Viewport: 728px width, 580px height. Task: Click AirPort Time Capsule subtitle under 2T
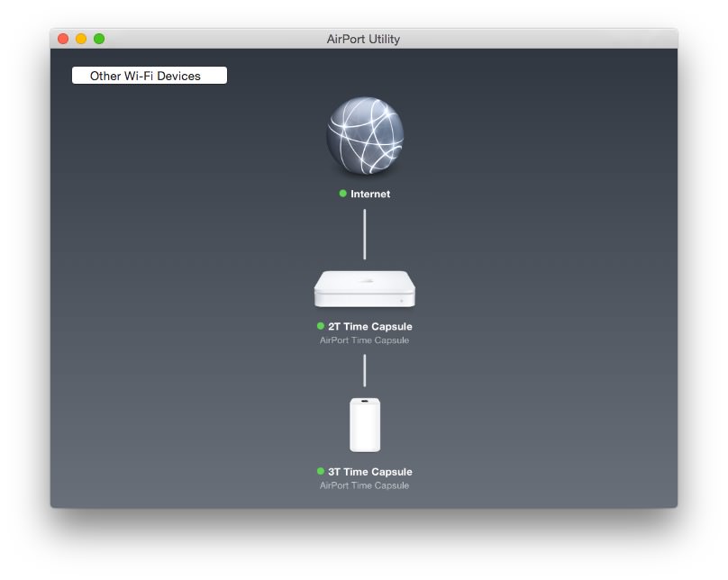[365, 340]
